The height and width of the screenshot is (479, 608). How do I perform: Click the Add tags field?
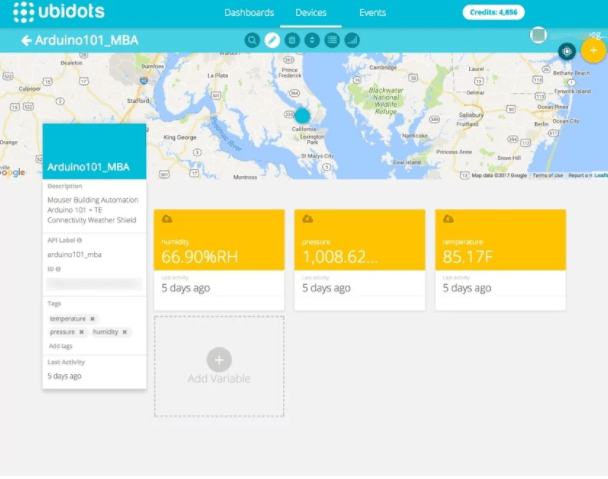coord(60,346)
